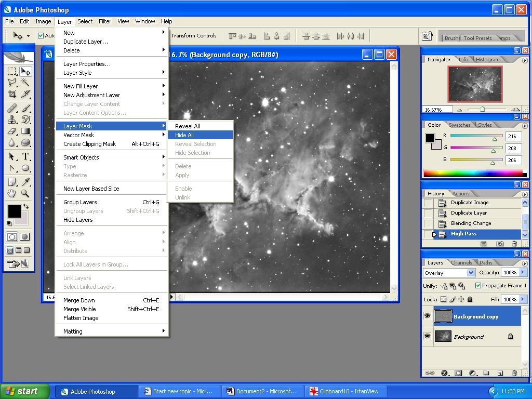The height and width of the screenshot is (399, 532).
Task: Click the Background layer thumbnail
Action: (x=443, y=336)
